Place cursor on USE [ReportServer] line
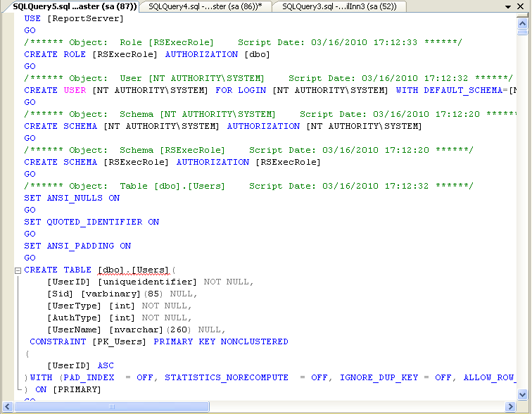This screenshot has height=414, width=532. 74,19
